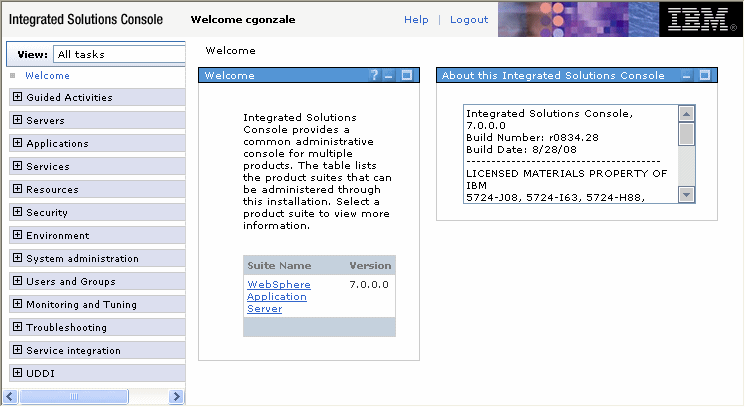The height and width of the screenshot is (407, 745).
Task: Click the Logout link
Action: 469,19
